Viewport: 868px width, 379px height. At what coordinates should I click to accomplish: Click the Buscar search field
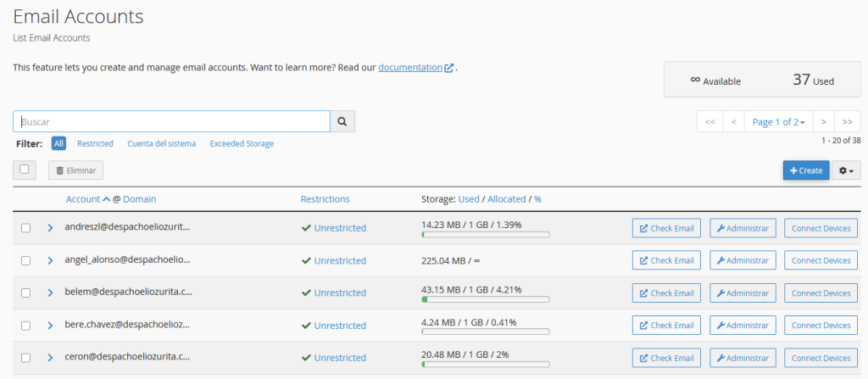tap(171, 121)
